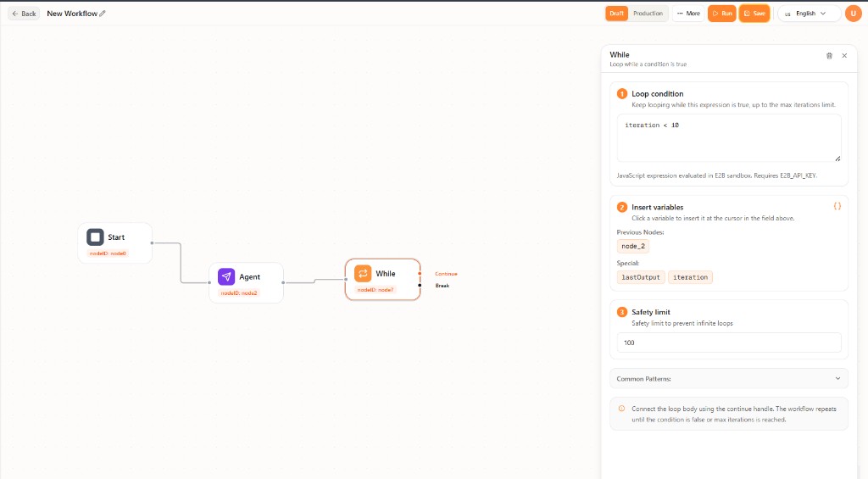Insert the node_2 variable

pos(632,246)
